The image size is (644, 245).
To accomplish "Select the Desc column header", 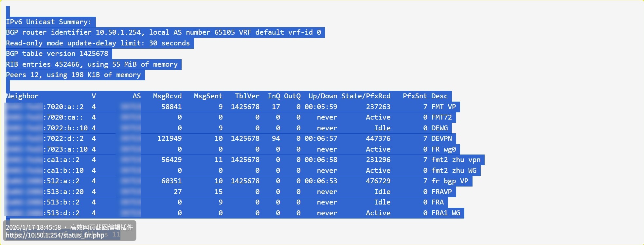I will coord(439,96).
